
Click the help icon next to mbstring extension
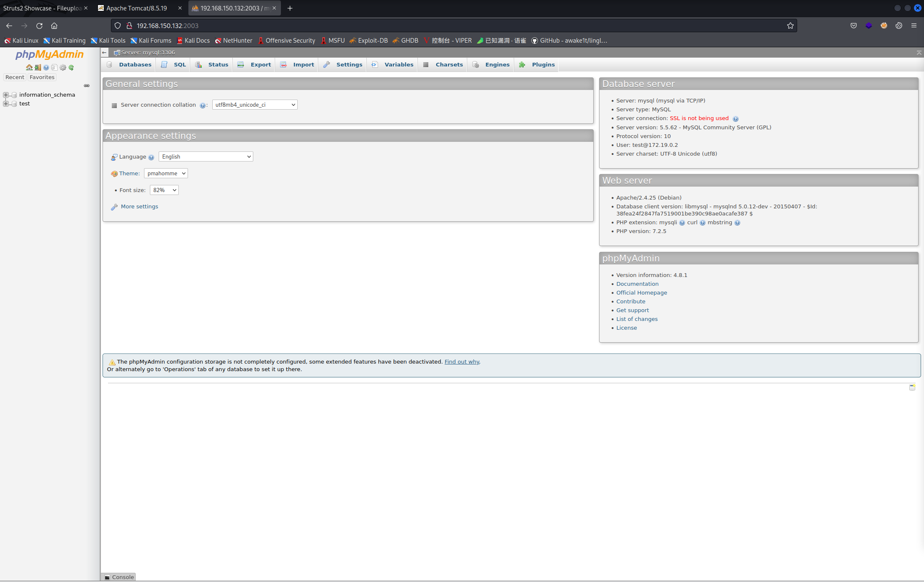(737, 223)
